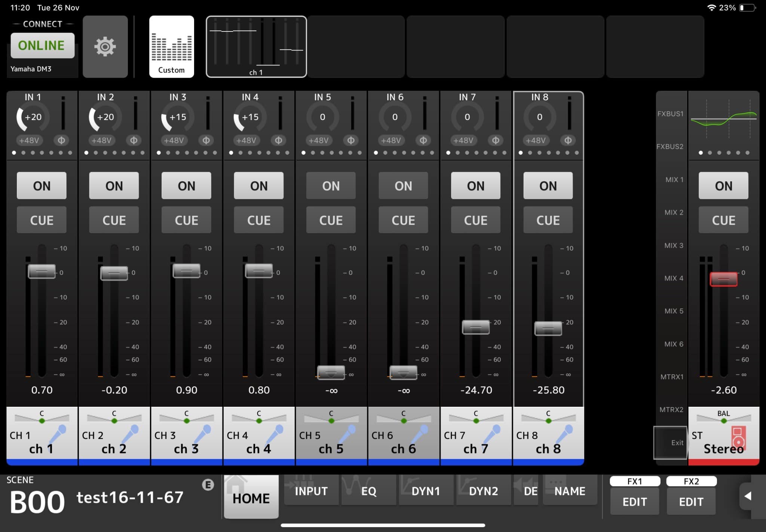Toggle phase invert on IN 8
This screenshot has height=532, width=766.
pos(568,140)
